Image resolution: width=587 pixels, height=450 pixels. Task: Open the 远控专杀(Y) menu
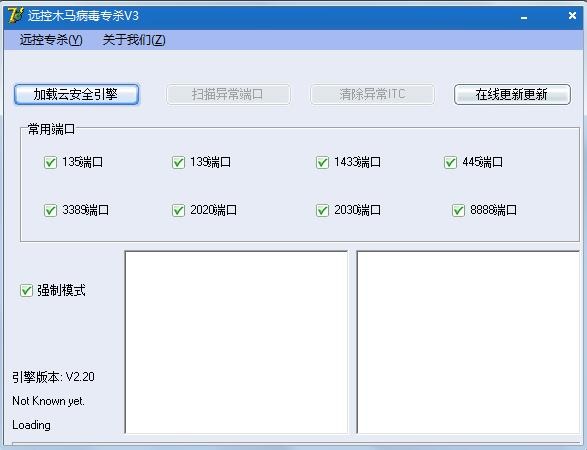[x=51, y=40]
